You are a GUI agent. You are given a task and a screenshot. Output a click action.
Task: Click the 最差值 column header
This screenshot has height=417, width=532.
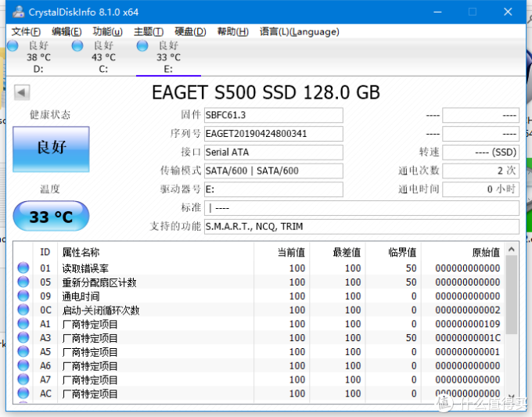point(337,252)
